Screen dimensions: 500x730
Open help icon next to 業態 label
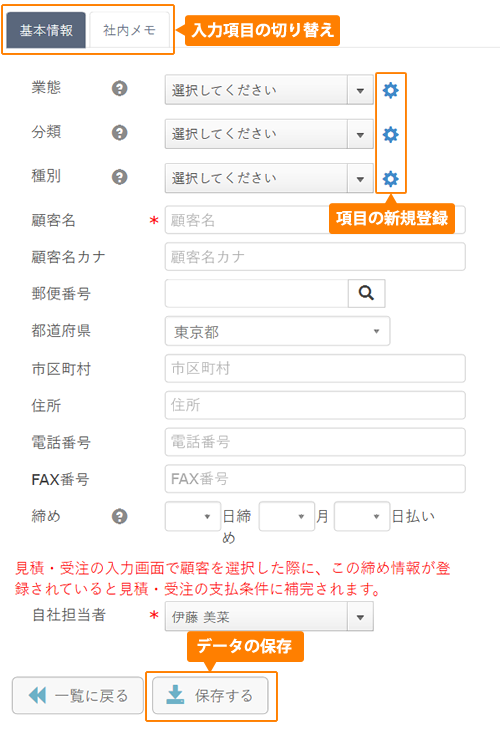(x=120, y=88)
